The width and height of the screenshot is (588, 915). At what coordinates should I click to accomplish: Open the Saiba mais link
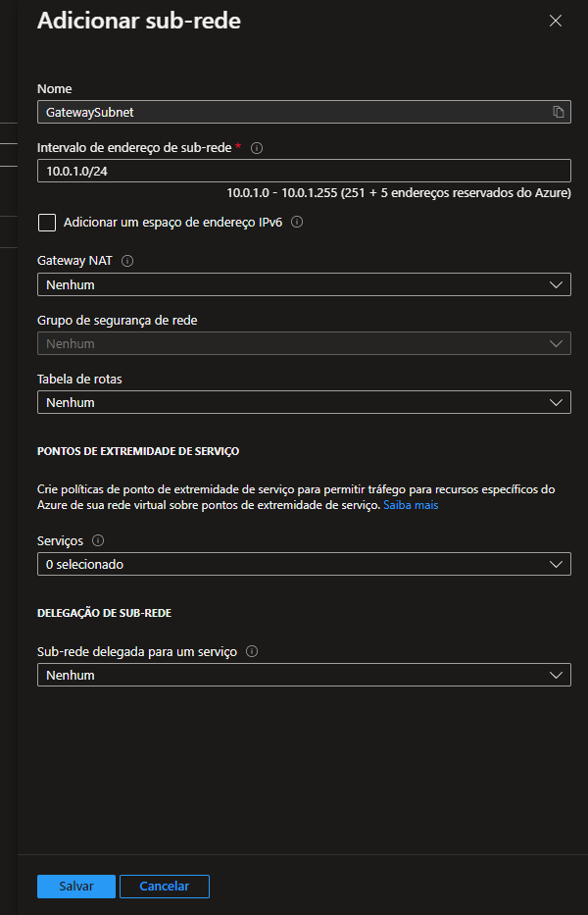411,506
